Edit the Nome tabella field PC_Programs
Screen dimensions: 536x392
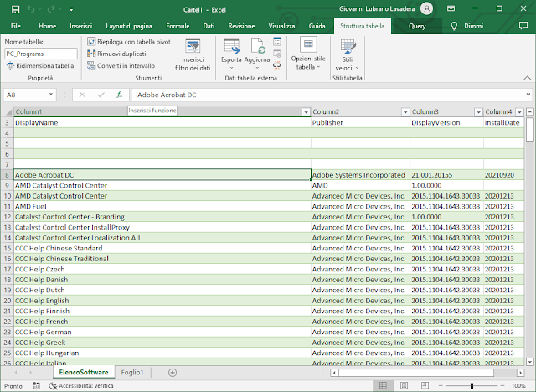pyautogui.click(x=41, y=54)
